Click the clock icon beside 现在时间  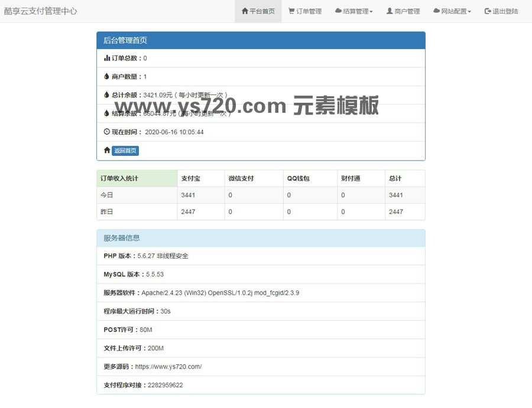click(x=106, y=132)
